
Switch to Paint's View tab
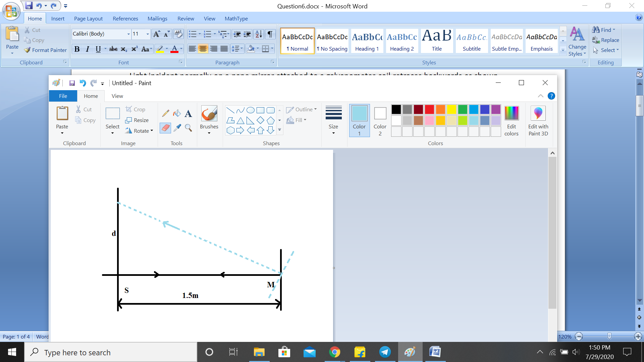coord(117,96)
